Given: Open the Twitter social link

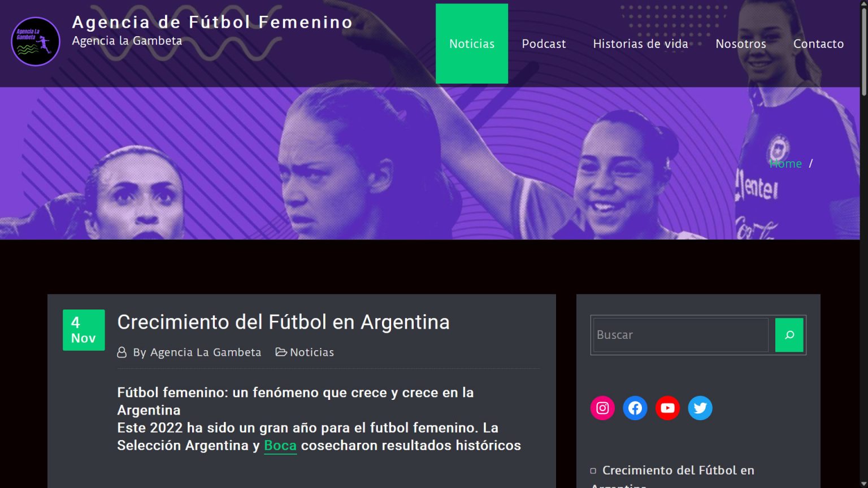Looking at the screenshot, I should [x=700, y=408].
